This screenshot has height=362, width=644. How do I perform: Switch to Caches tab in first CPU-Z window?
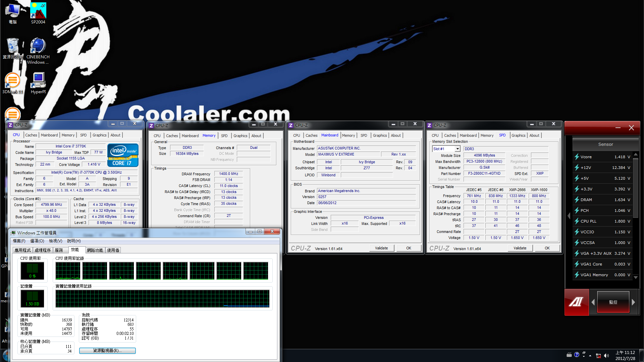(31, 135)
